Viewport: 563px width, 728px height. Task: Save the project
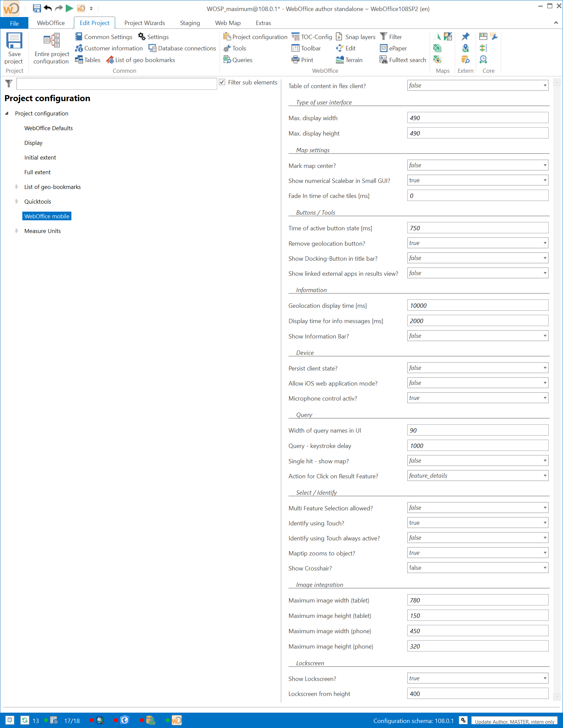(x=14, y=48)
